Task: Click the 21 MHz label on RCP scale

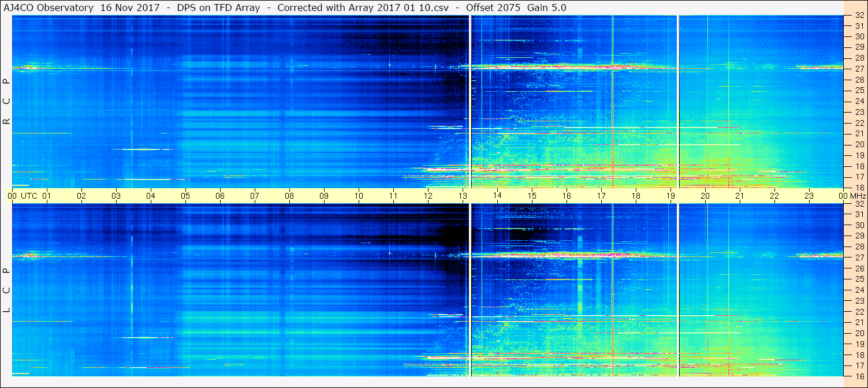Action: (859, 133)
